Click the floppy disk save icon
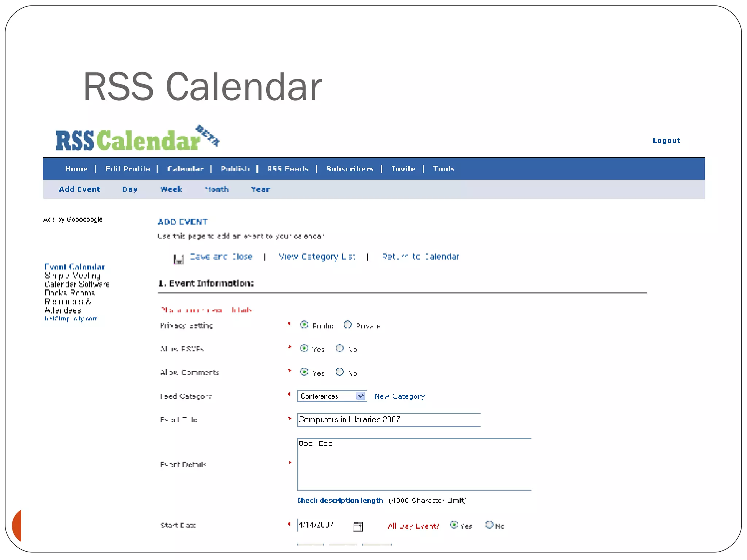Image resolution: width=747 pixels, height=560 pixels. (x=178, y=259)
